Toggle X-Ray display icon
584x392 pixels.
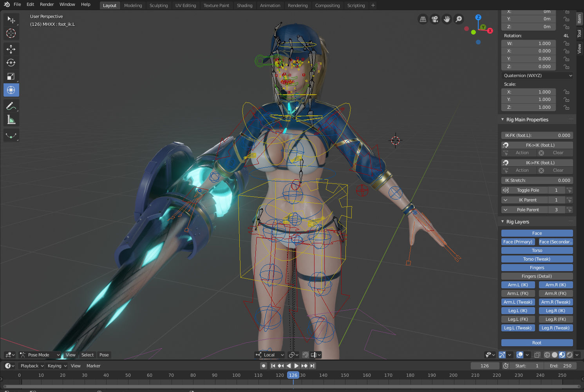(x=537, y=355)
